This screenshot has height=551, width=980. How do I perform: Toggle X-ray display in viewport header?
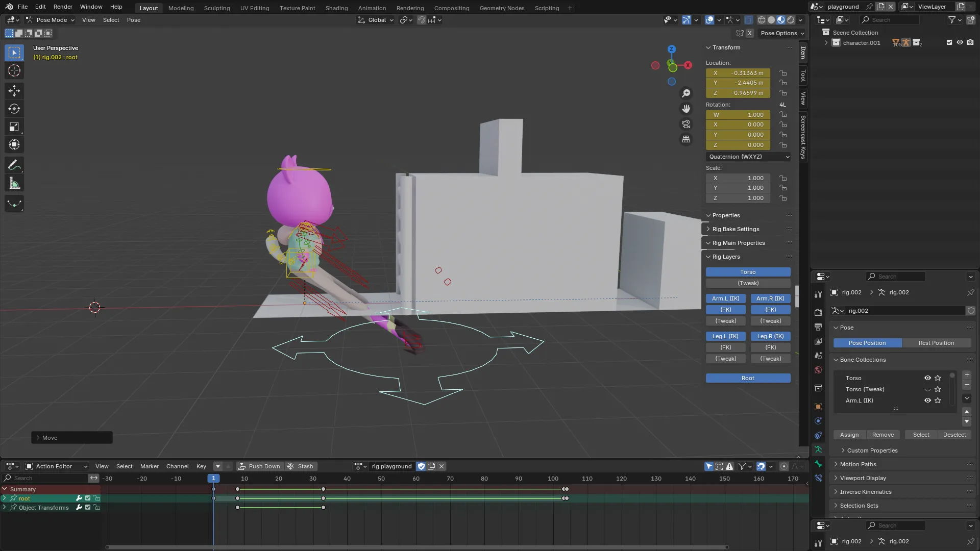[x=748, y=20]
